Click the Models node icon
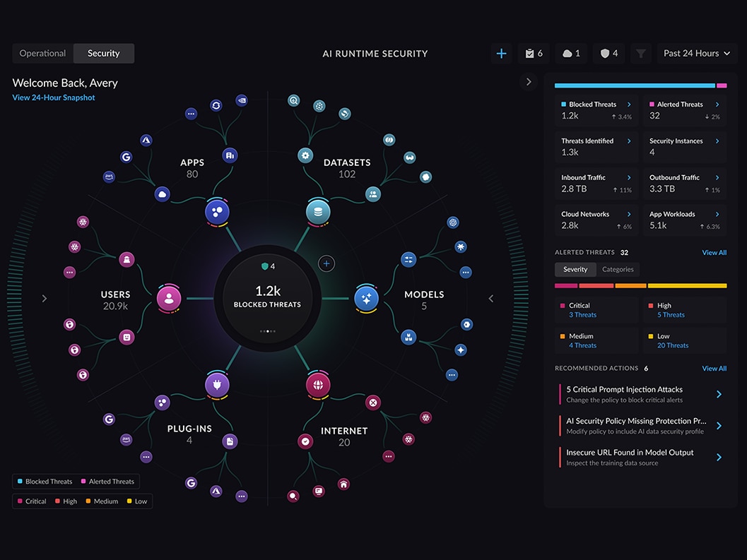Screen dimensions: 747x560 point(367,298)
